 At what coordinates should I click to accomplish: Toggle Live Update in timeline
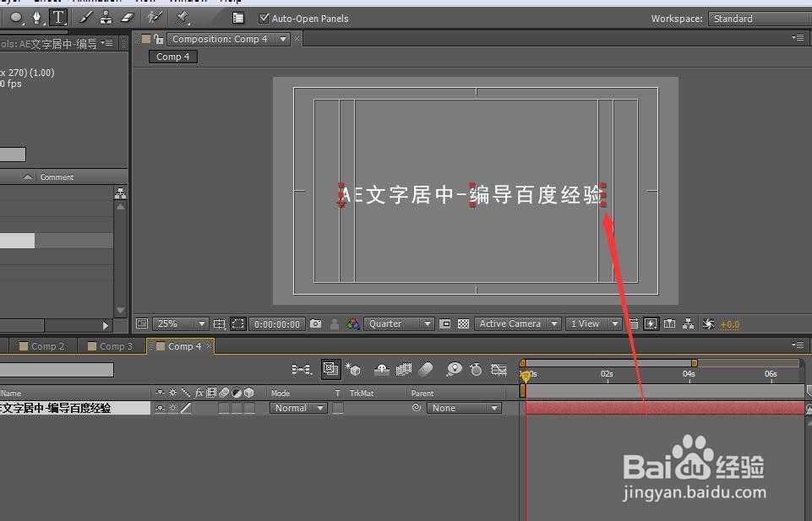(331, 369)
